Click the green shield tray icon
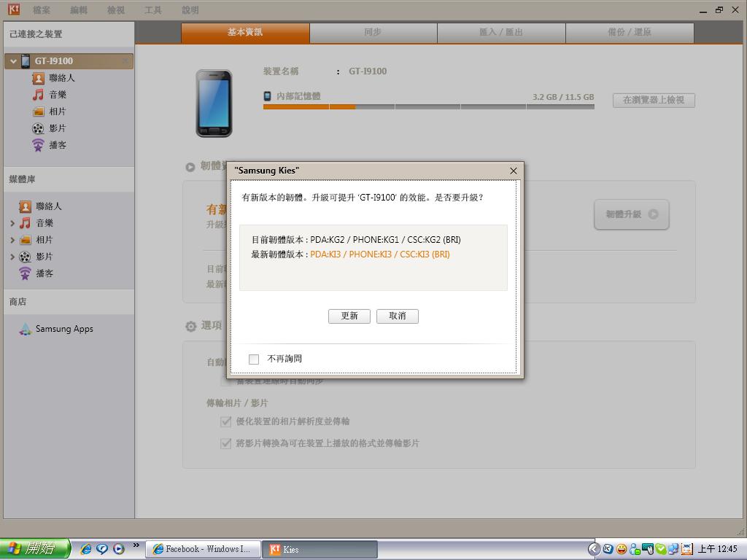The width and height of the screenshot is (747, 560). click(661, 549)
